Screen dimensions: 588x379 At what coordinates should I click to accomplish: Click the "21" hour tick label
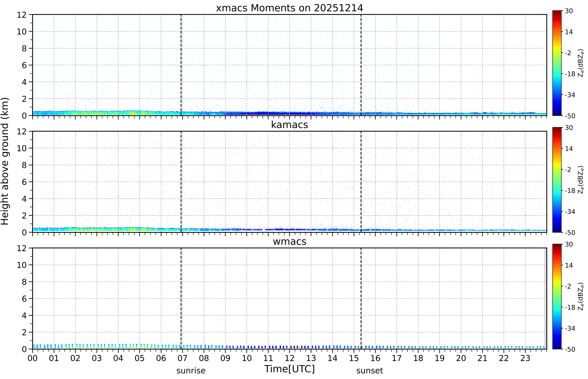(482, 358)
